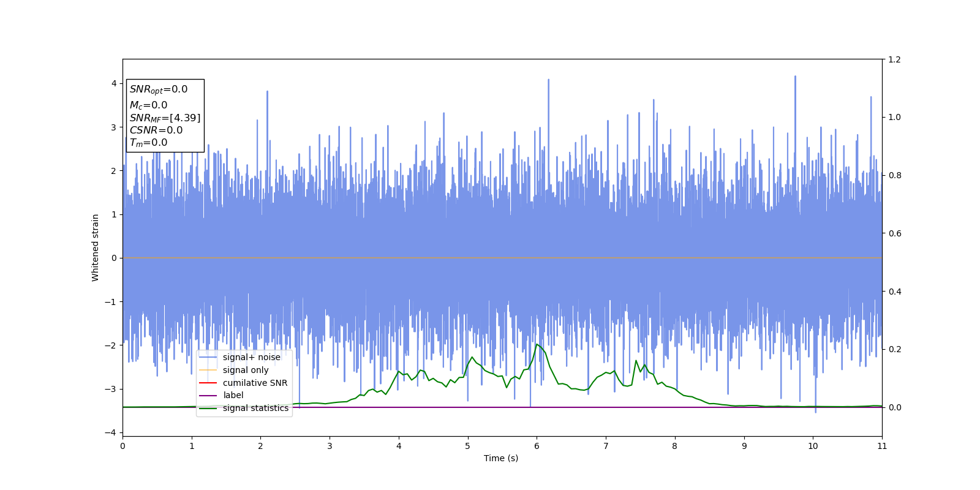Click the 'cumilative SNR' legend label
Image resolution: width=980 pixels, height=490 pixels.
[255, 383]
